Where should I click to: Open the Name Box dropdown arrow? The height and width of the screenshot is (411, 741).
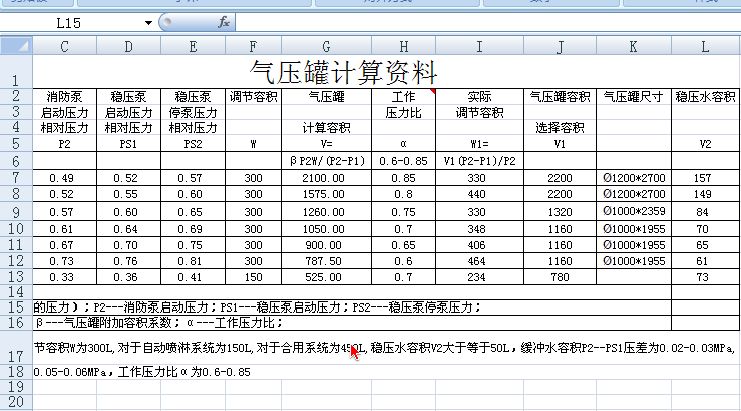[149, 21]
